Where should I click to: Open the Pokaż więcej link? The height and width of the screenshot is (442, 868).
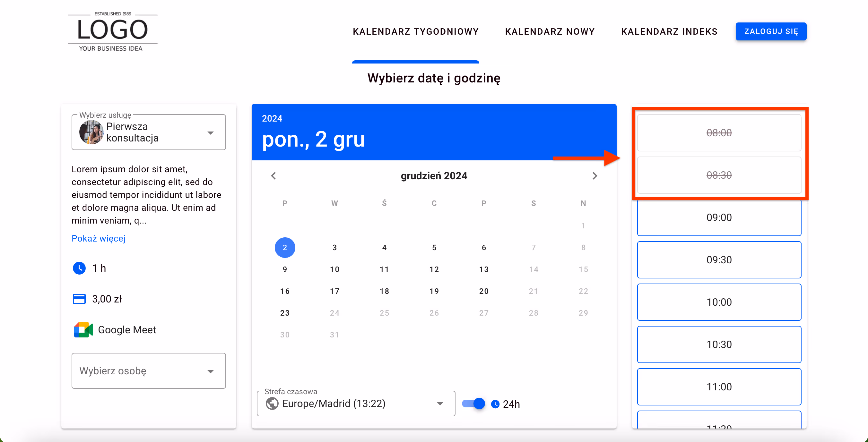99,238
